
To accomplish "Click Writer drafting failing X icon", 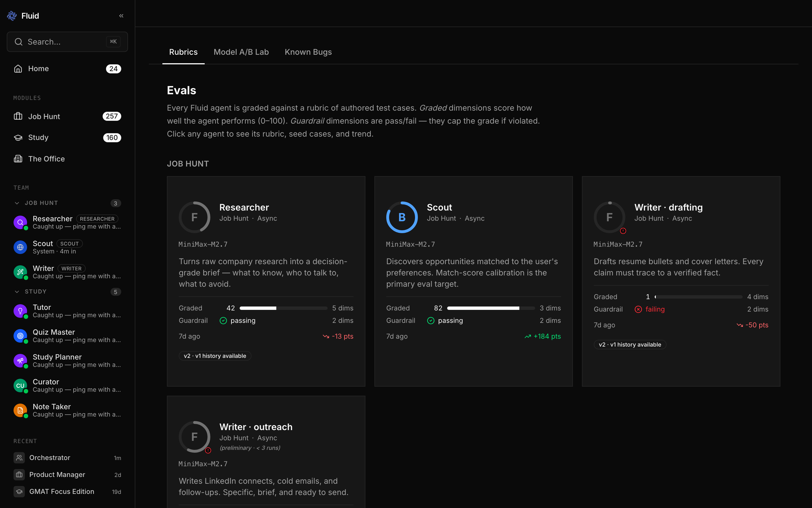I will click(x=638, y=309).
